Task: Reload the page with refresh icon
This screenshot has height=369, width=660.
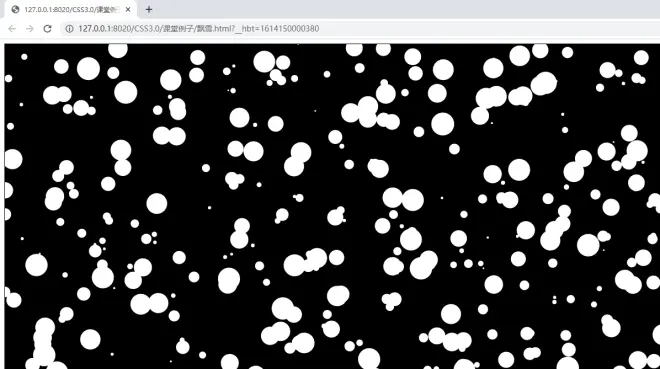Action: point(47,29)
